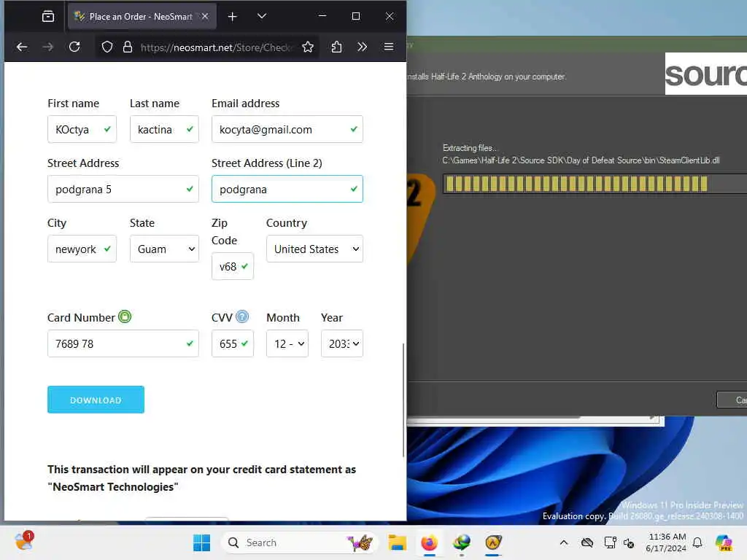The image size is (747, 560).
Task: Click the checkout page vertical scrollbar
Action: coord(403,400)
